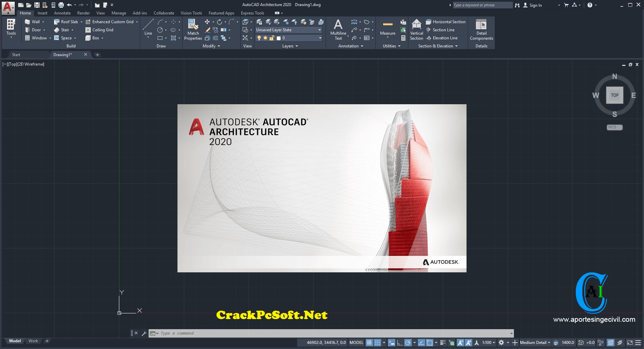The image size is (644, 349).
Task: Open the Help question mark icon
Action: [x=590, y=5]
